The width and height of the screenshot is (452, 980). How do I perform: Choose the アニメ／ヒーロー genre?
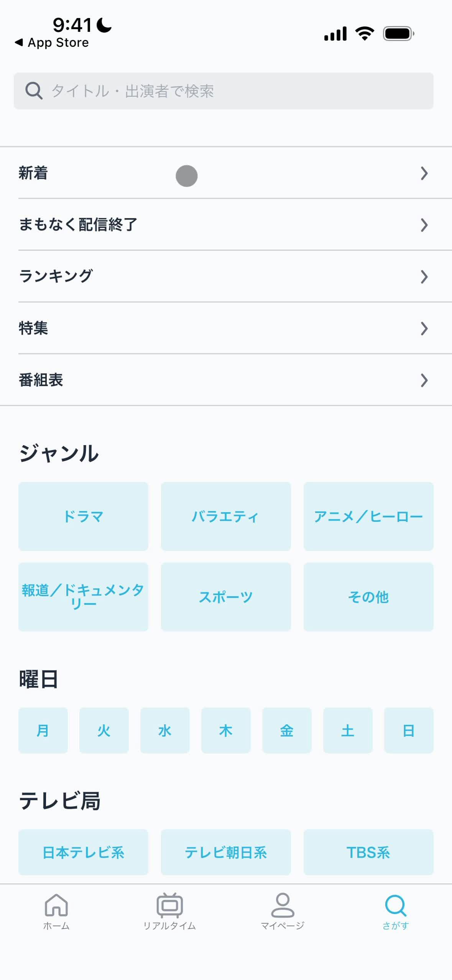coord(368,516)
